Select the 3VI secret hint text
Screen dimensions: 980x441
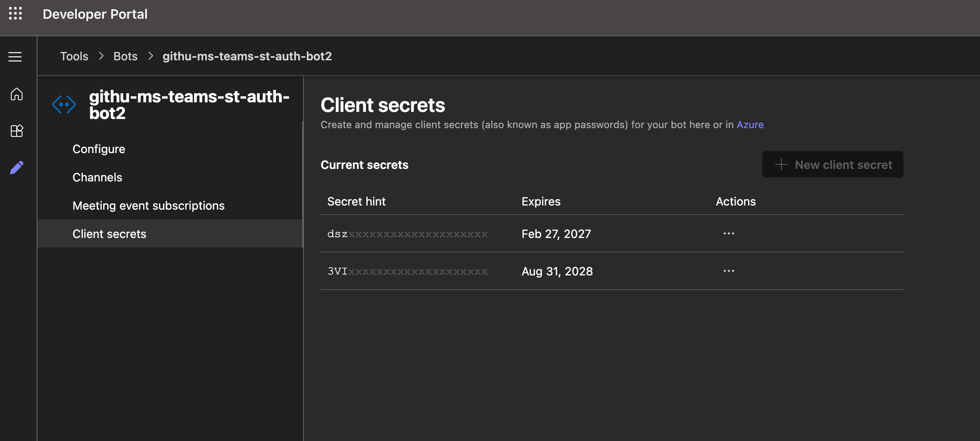tap(407, 272)
